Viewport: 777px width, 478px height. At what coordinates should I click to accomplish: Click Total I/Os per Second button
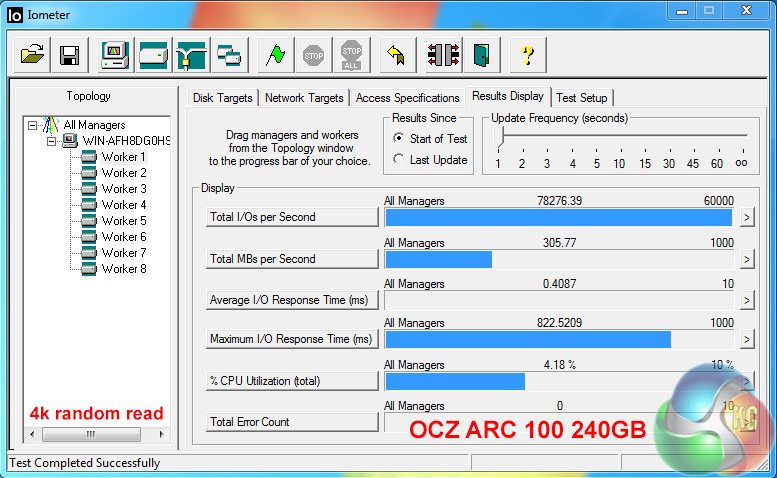click(292, 217)
